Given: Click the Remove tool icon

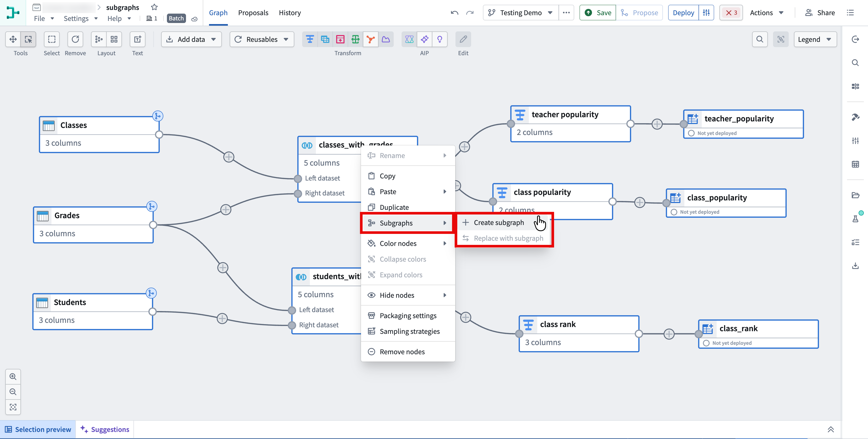Looking at the screenshot, I should click(75, 40).
